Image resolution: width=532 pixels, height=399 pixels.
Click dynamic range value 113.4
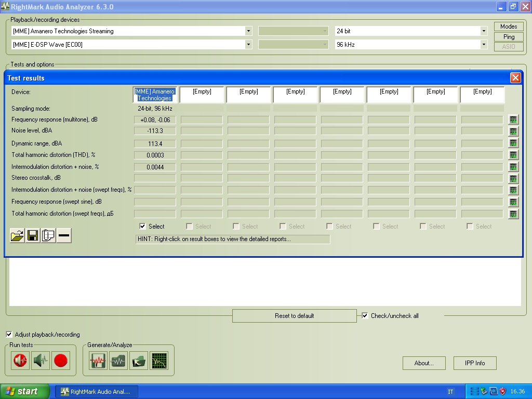click(155, 143)
